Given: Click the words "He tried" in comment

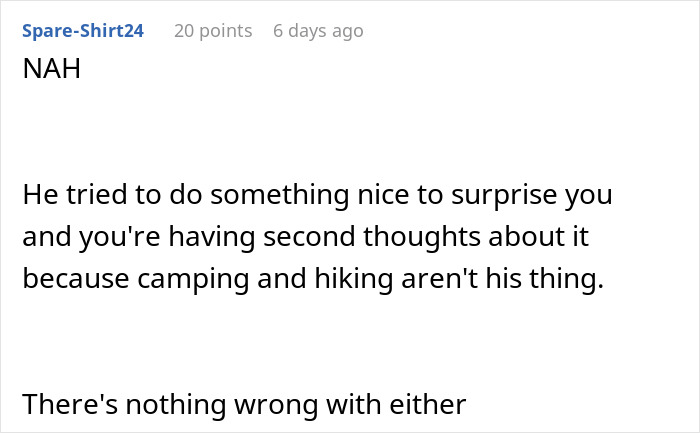Looking at the screenshot, I should 79,194.
